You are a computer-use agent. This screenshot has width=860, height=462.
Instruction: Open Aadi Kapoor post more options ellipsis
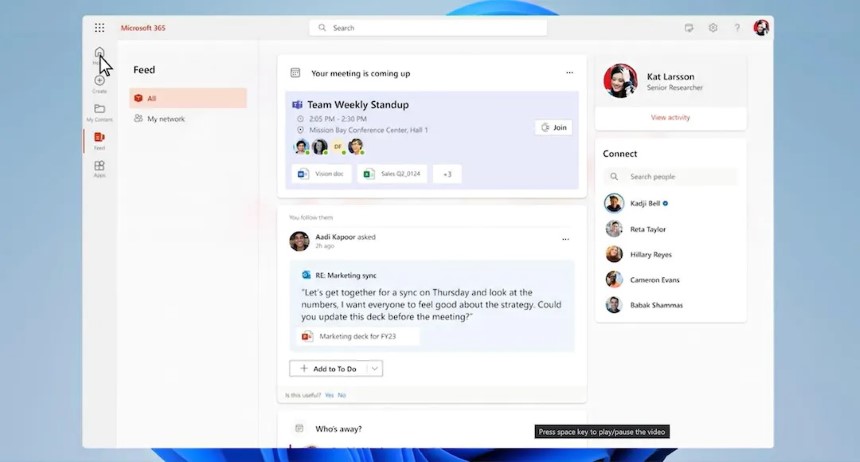(565, 239)
